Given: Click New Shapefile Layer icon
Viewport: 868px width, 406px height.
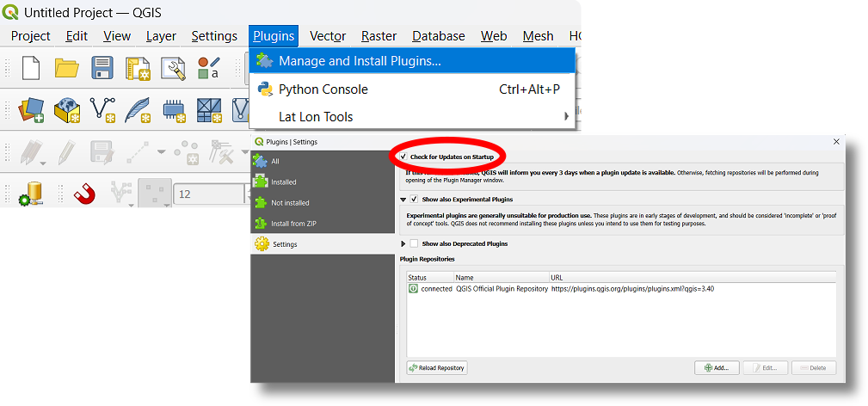Looking at the screenshot, I should coord(102,109).
